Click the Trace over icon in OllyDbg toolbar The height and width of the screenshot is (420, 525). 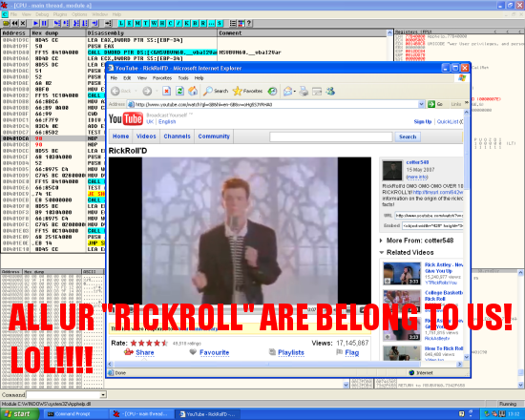(84, 23)
